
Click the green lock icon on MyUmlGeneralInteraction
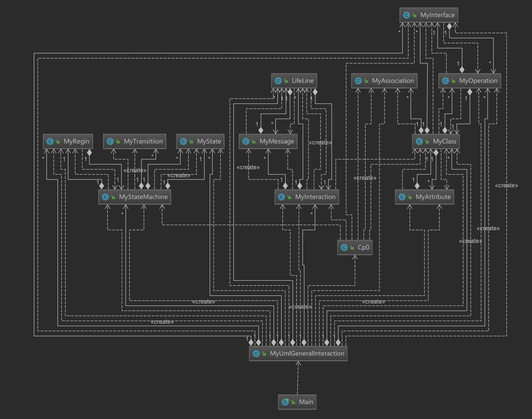[x=264, y=354]
